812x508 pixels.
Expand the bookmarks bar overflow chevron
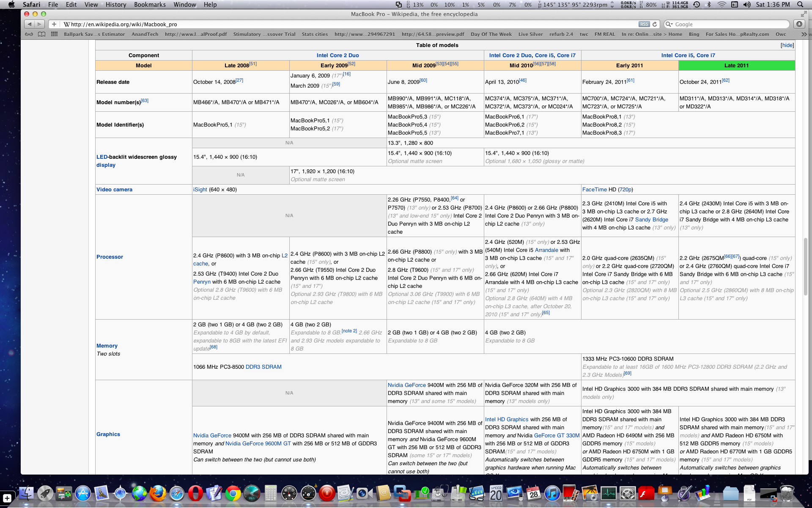(x=804, y=34)
